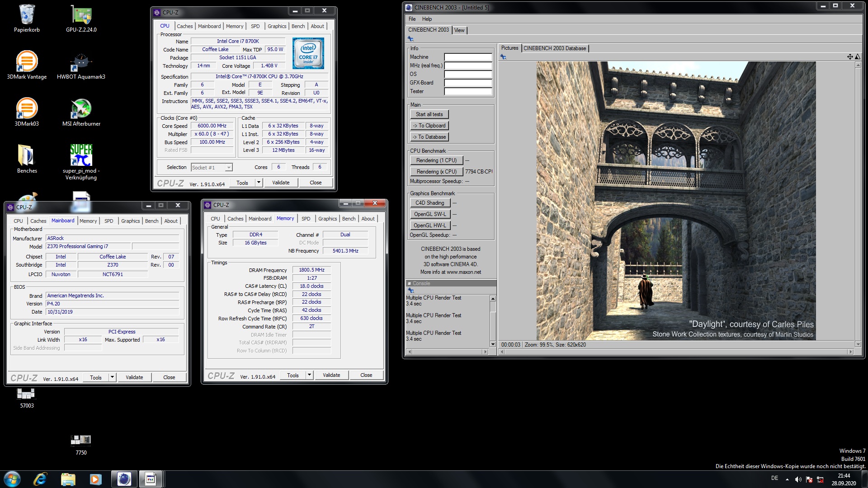Click the OS input field
Screen dimensions: 868x488
point(468,74)
